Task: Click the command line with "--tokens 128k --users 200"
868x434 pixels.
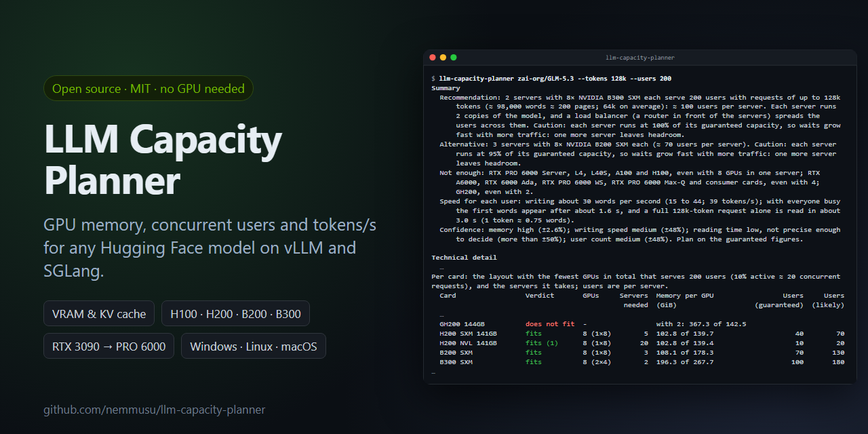Action: click(555, 78)
